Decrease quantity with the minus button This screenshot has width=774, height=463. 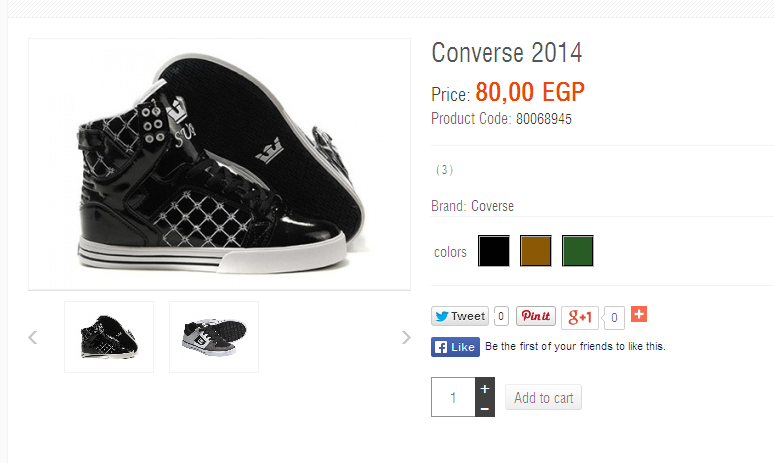(484, 408)
